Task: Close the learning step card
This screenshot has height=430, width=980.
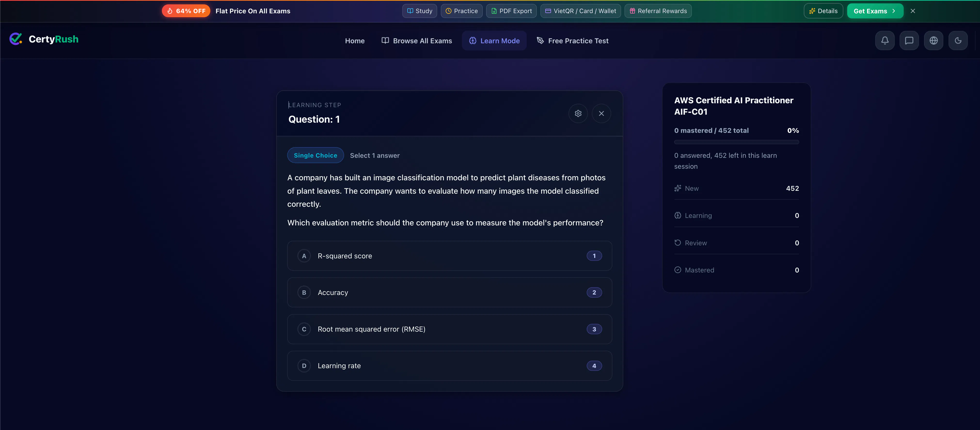Action: point(601,113)
